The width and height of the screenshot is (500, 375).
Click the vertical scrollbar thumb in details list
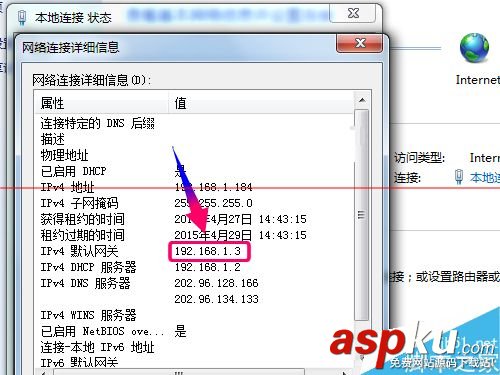361,215
